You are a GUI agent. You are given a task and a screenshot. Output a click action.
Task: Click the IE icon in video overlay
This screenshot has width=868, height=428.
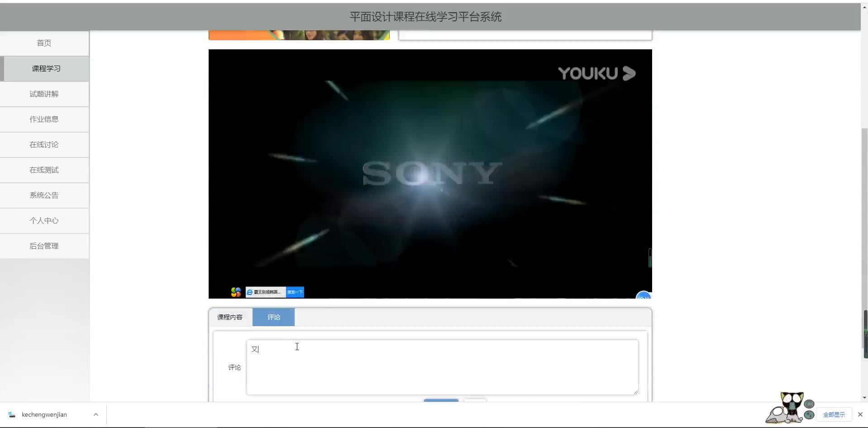click(x=249, y=292)
